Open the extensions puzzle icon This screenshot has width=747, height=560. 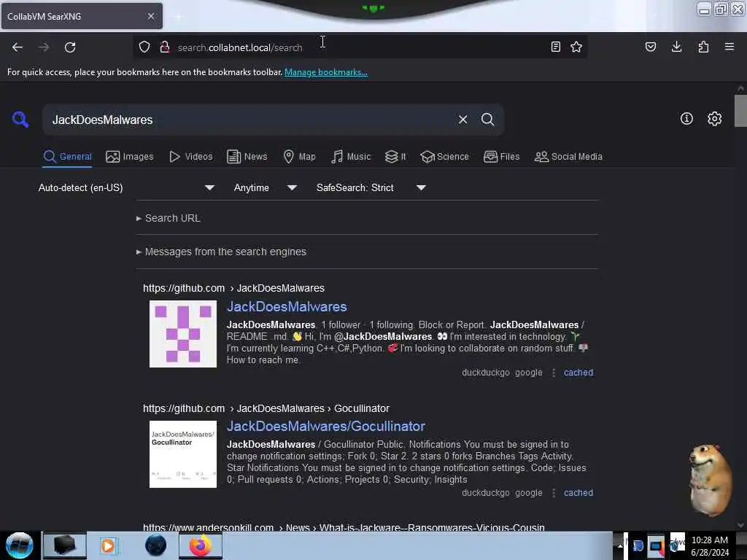[703, 47]
